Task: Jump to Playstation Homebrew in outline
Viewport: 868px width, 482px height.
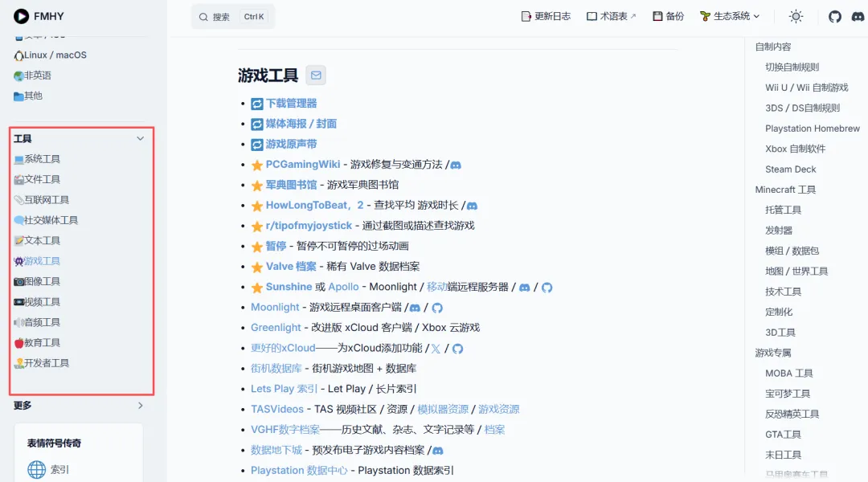Action: click(x=813, y=129)
